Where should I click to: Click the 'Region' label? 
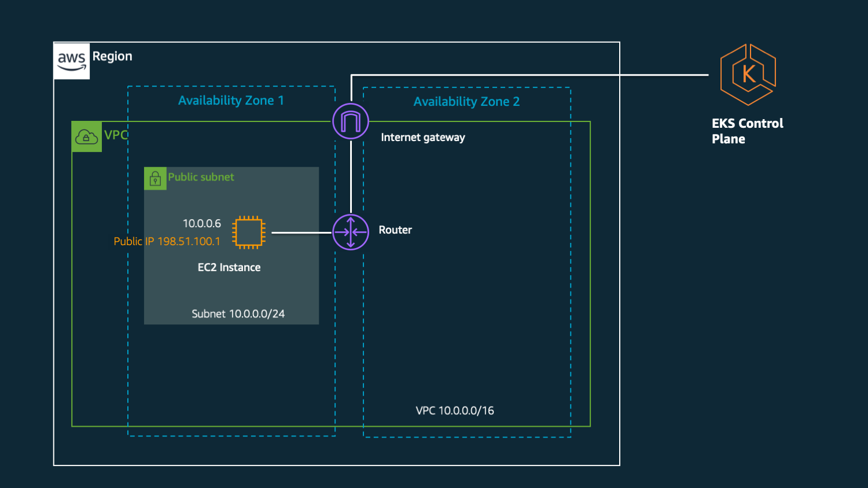point(112,57)
